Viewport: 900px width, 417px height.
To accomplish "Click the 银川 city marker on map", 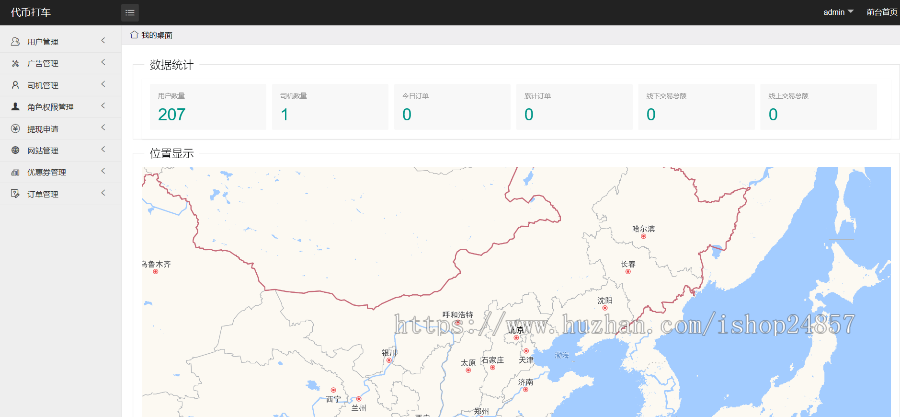I will (389, 360).
